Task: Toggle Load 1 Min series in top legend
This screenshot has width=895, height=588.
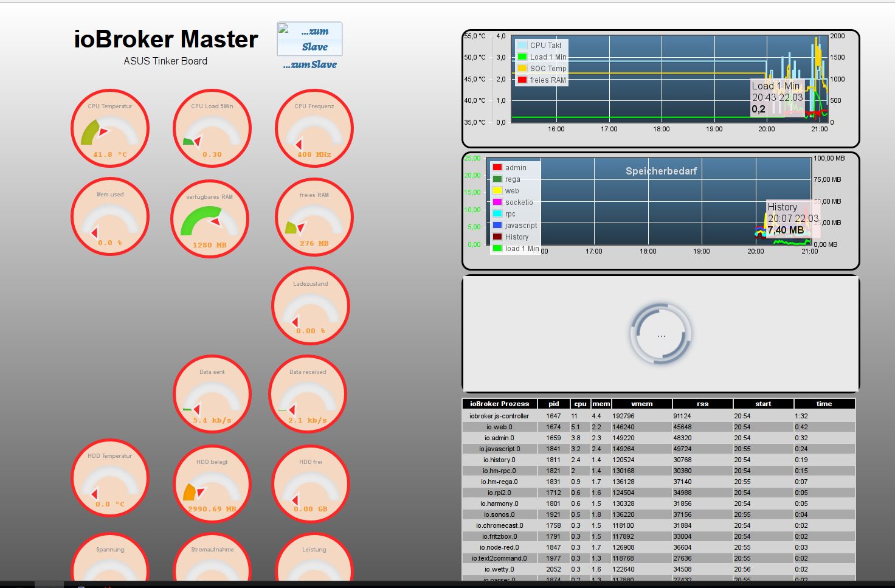Action: click(542, 57)
